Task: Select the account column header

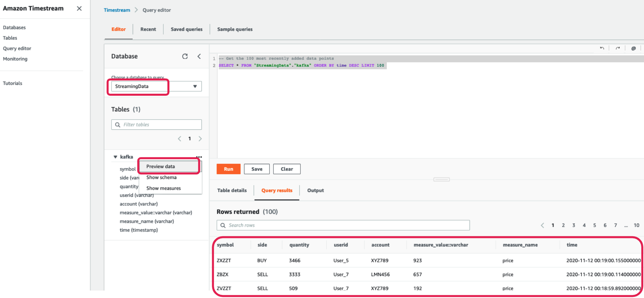Action: click(380, 245)
